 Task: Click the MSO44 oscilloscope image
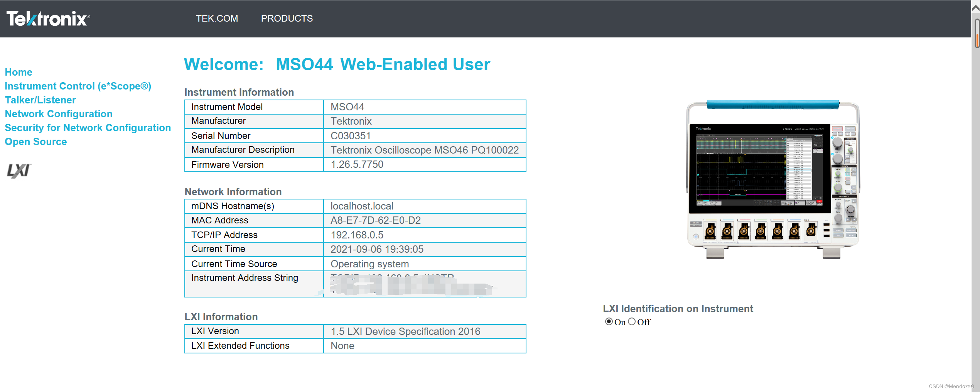pos(773,179)
